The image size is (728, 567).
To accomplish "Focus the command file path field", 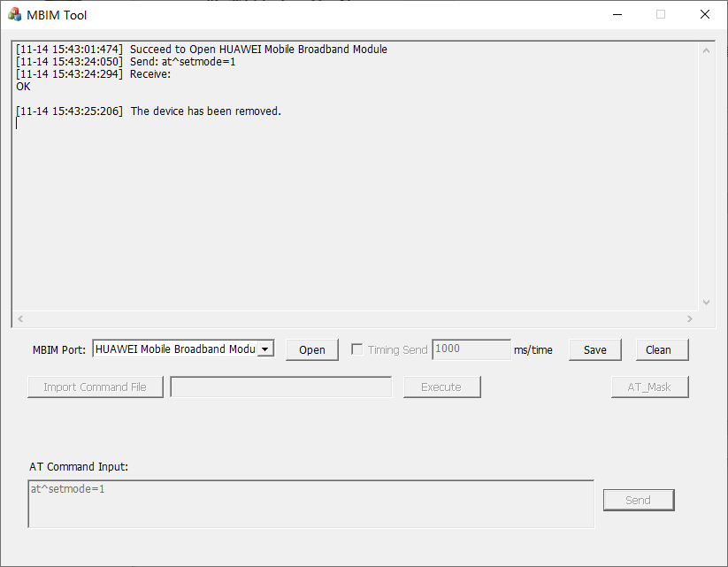I will (x=281, y=387).
